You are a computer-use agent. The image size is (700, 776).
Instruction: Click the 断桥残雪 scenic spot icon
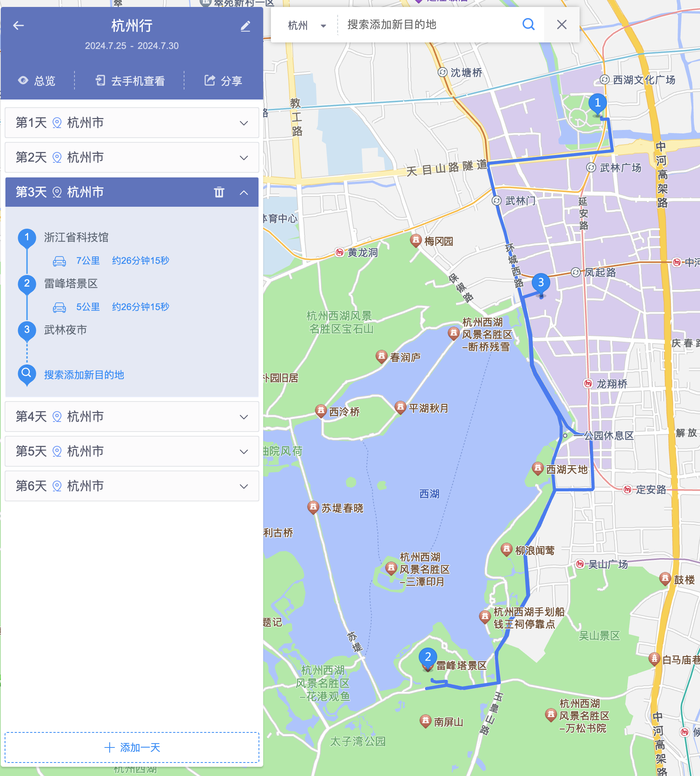453,333
